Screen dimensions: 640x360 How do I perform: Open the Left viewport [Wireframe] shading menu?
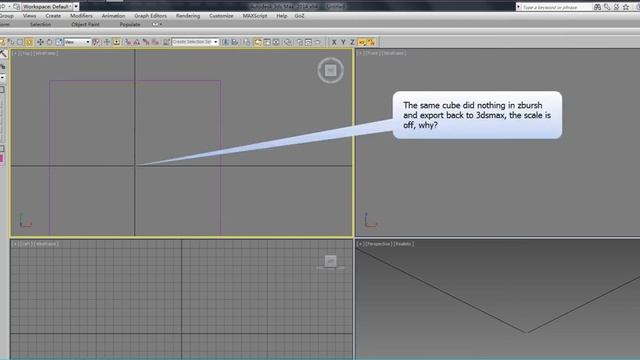[46, 244]
